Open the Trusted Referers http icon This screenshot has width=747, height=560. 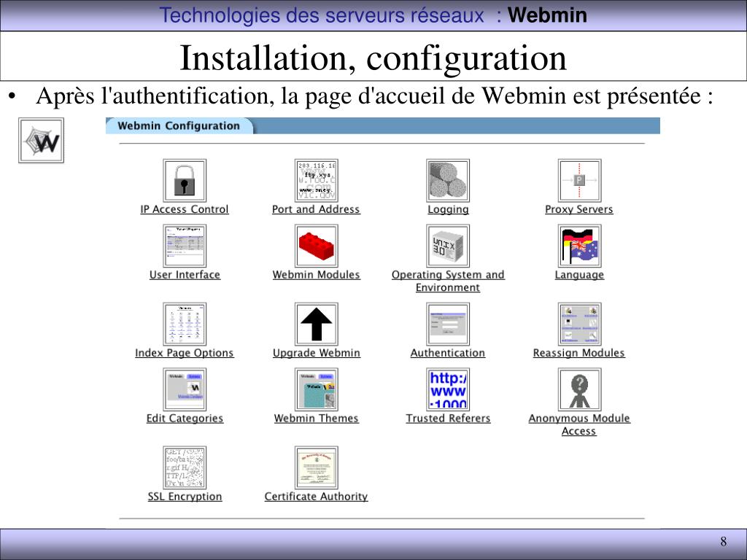tap(448, 389)
